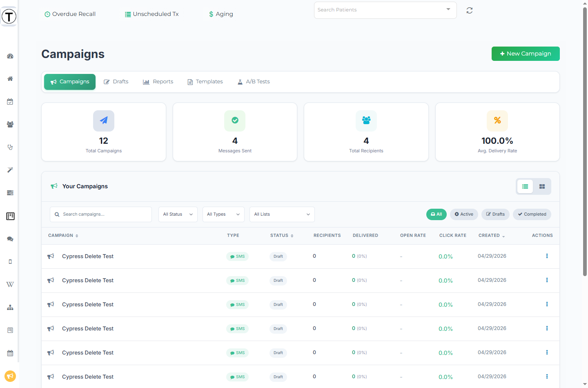Click the orange megaphone button in sidebar
This screenshot has height=388, width=588.
10,376
